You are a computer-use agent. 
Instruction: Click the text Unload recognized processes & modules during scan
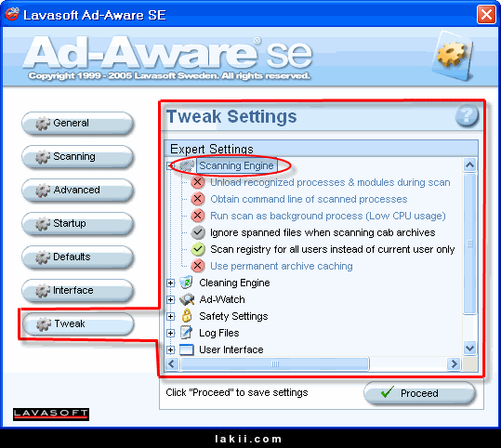[x=330, y=182]
